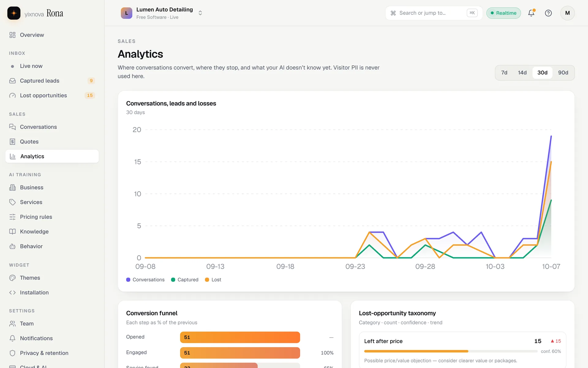This screenshot has width=588, height=368.
Task: Open the Overview grid icon
Action: pos(12,35)
